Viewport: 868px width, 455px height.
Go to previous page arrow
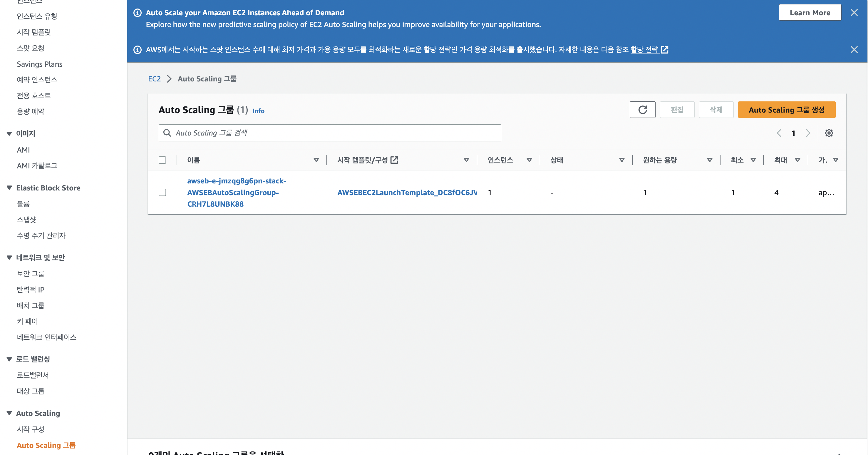(779, 133)
